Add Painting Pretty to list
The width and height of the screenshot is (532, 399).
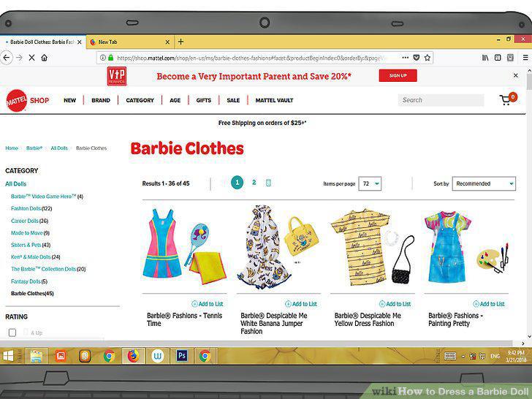(489, 304)
